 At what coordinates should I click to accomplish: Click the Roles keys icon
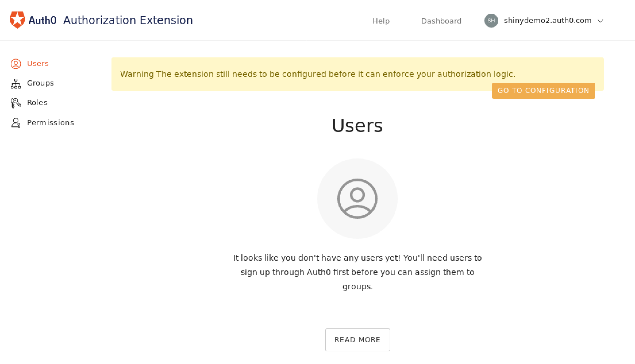(x=16, y=103)
